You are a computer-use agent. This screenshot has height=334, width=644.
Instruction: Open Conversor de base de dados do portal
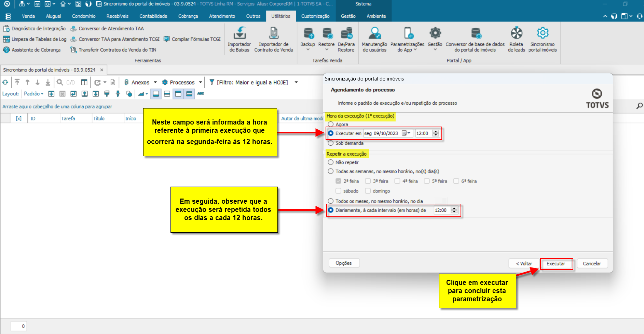475,40
